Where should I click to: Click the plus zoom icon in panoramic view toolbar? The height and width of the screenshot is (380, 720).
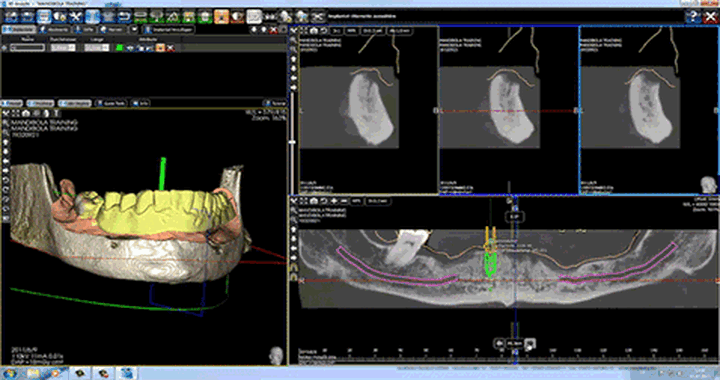pyautogui.click(x=334, y=201)
